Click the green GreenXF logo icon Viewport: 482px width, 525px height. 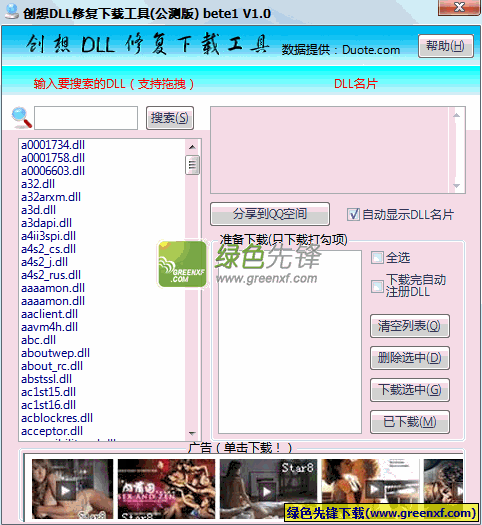point(182,264)
